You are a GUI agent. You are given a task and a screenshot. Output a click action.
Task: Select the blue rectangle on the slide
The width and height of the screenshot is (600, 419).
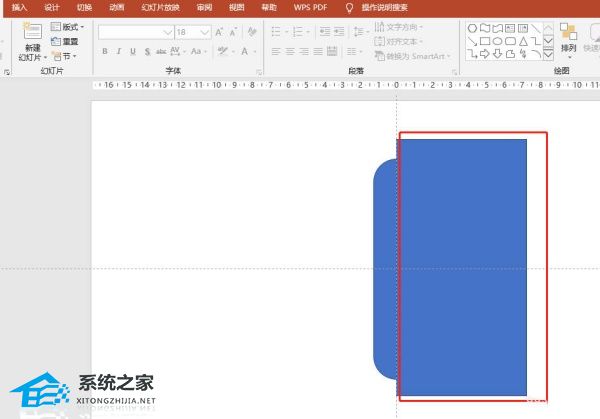[461, 267]
